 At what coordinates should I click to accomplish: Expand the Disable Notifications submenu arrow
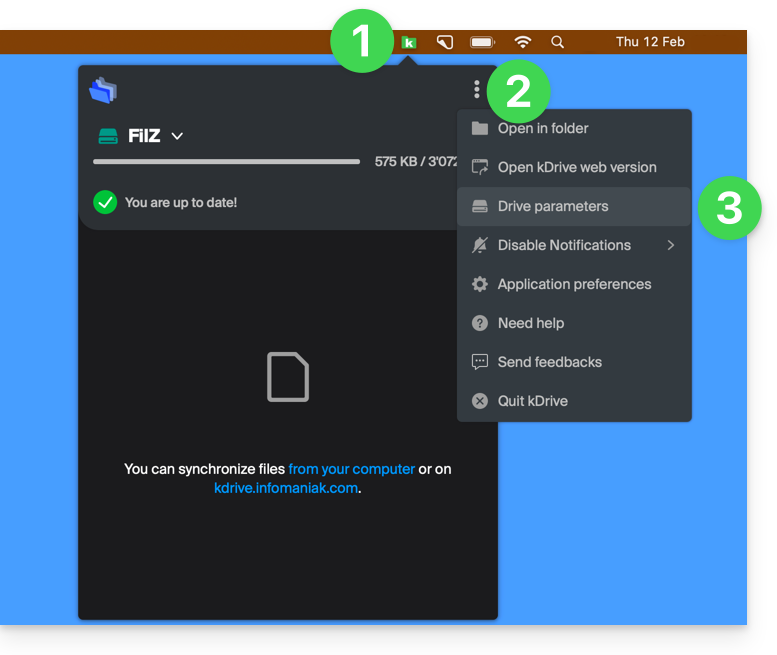[x=671, y=245]
